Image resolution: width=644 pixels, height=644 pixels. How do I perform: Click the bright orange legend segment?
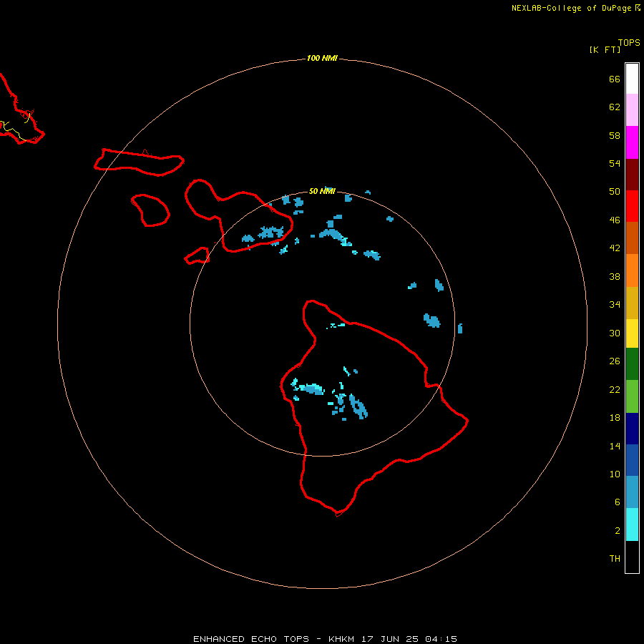tap(632, 270)
